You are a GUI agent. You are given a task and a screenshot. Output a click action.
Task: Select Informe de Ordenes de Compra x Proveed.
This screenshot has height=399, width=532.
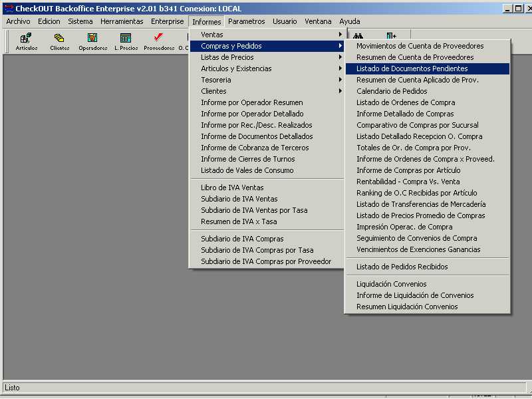[x=427, y=159]
